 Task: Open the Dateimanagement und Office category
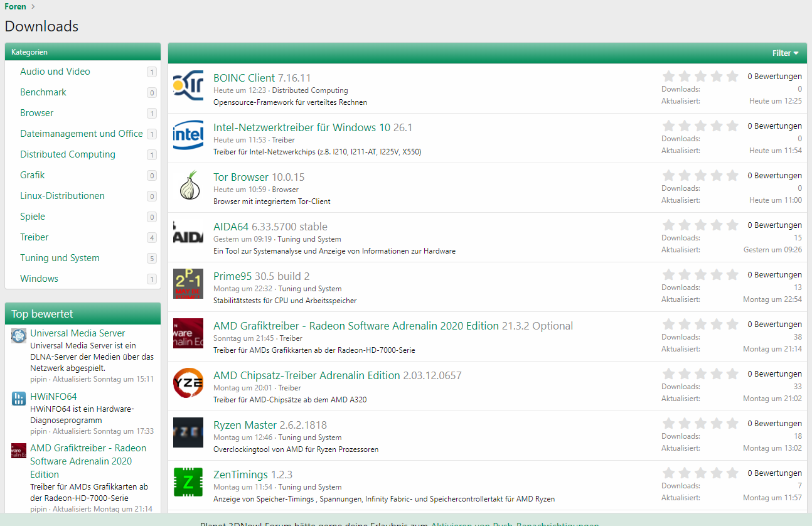pyautogui.click(x=82, y=134)
